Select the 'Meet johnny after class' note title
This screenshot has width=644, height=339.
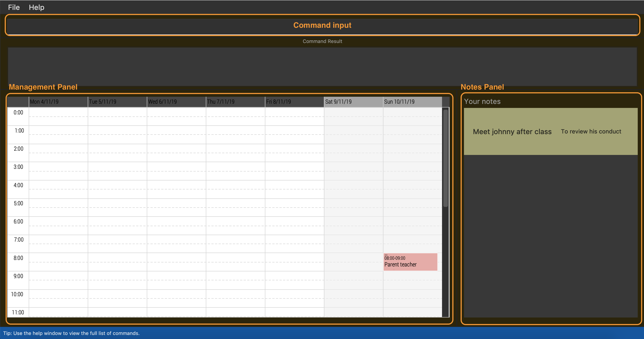[x=512, y=131]
